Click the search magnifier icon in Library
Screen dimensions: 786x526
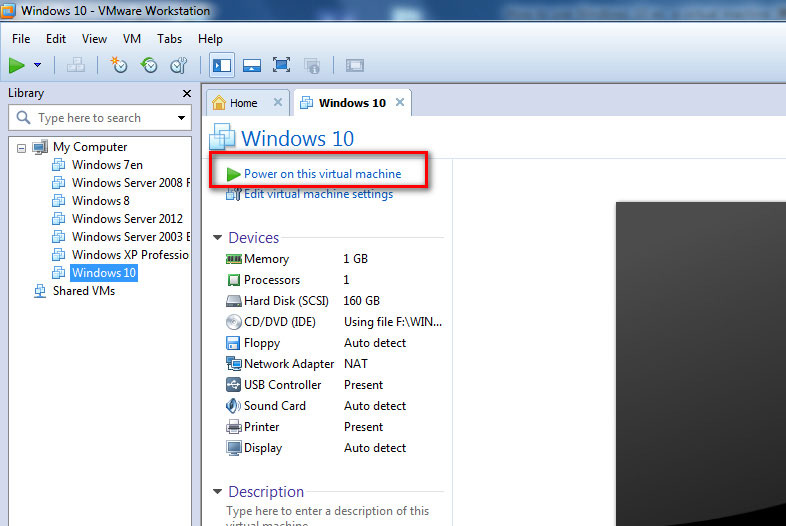pyautogui.click(x=23, y=117)
